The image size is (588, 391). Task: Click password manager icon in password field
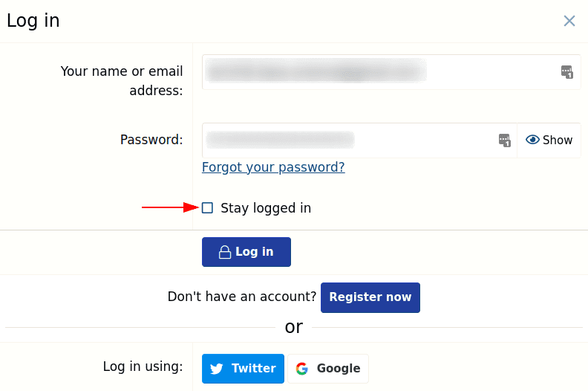505,140
